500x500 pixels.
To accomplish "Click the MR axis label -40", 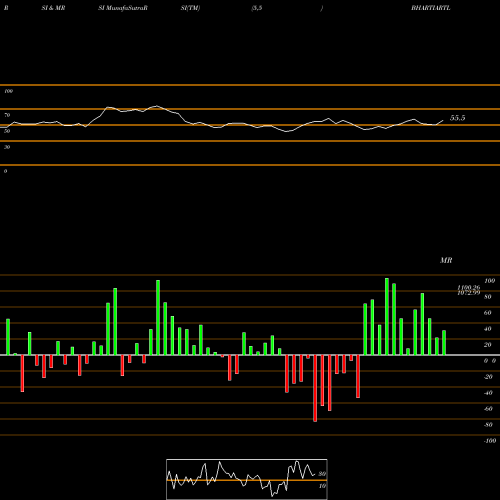I will pyautogui.click(x=488, y=393).
